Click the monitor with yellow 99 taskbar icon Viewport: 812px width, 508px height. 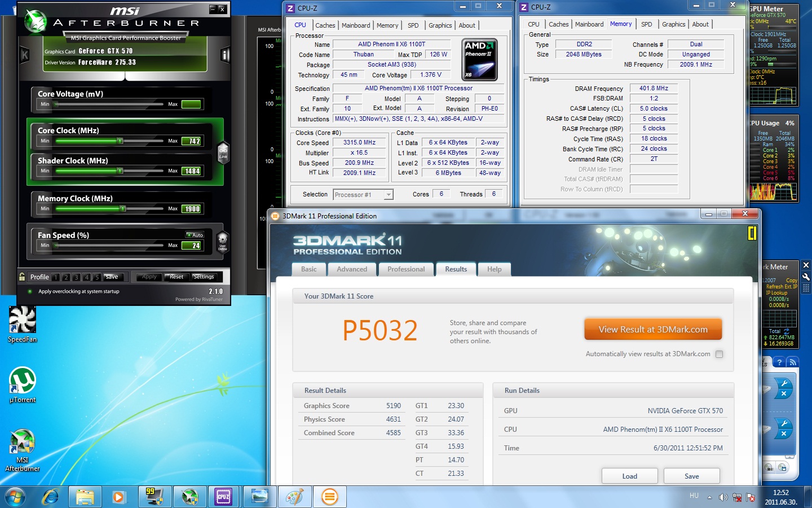tap(154, 497)
